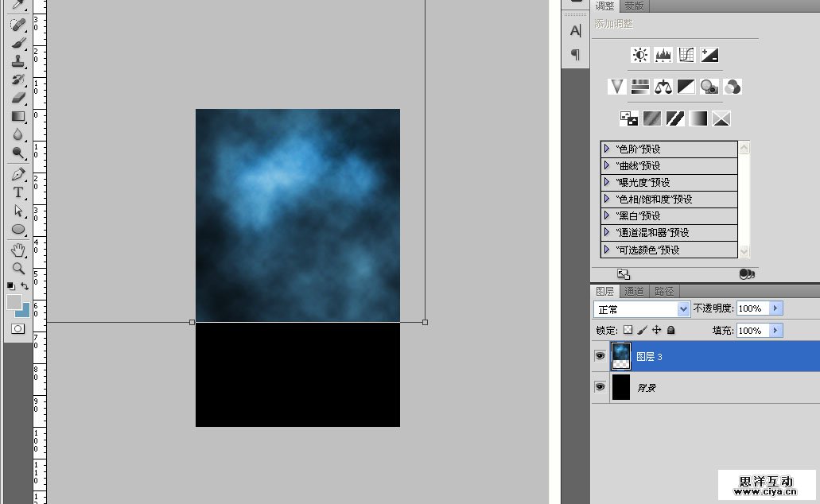Activate the Hand tool
Image resolution: width=820 pixels, height=504 pixels.
(x=18, y=250)
